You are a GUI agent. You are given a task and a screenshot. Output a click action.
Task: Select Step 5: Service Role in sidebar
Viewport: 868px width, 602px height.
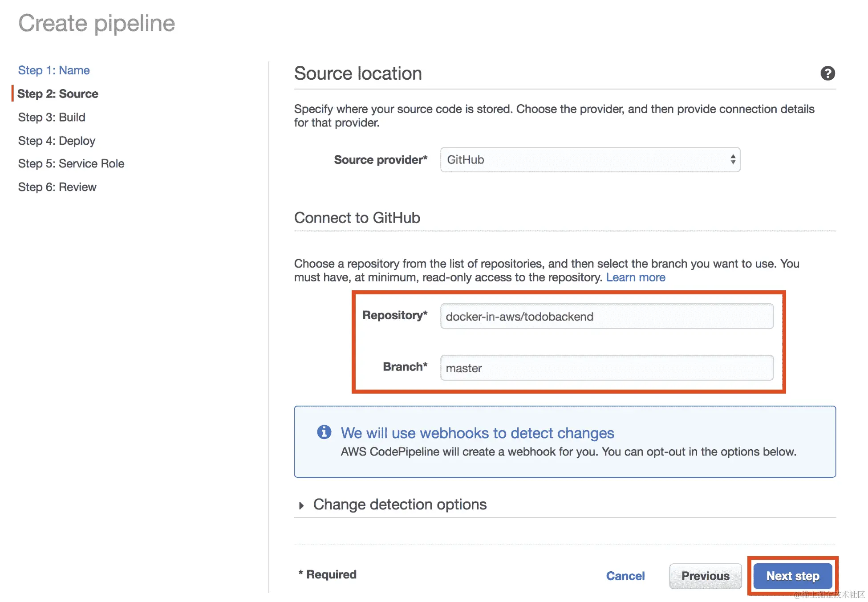click(71, 164)
